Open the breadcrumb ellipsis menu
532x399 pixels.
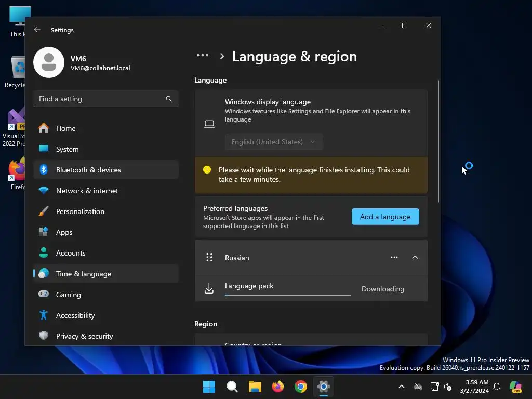203,55
